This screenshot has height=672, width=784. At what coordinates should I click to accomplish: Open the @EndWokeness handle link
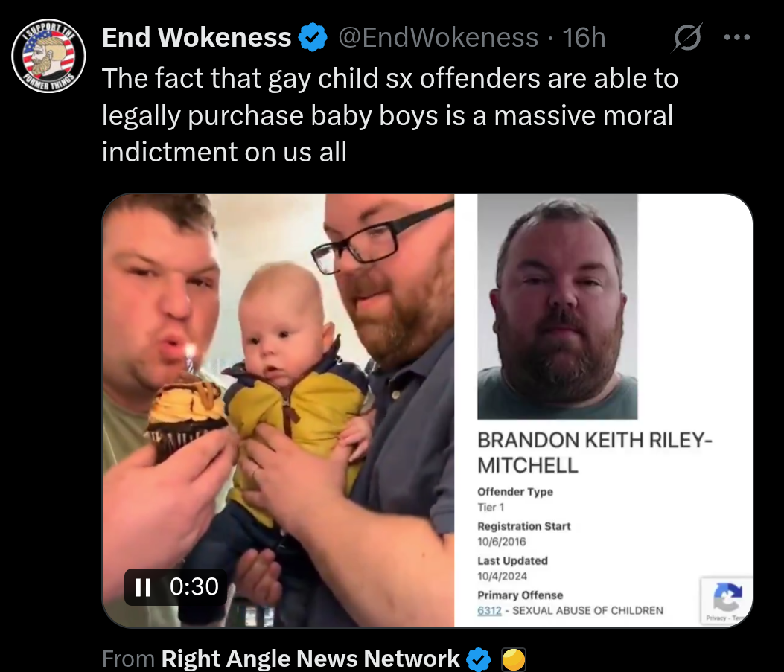438,37
